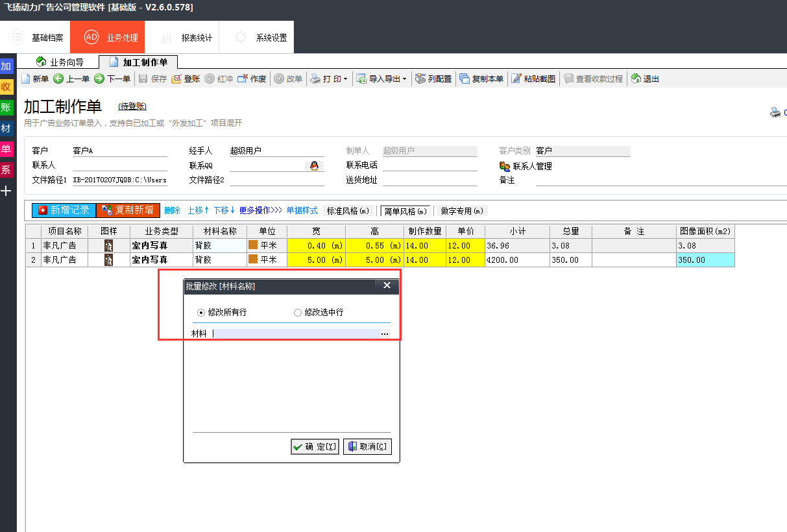
Task: Click the 新增记录 button
Action: pyautogui.click(x=64, y=210)
